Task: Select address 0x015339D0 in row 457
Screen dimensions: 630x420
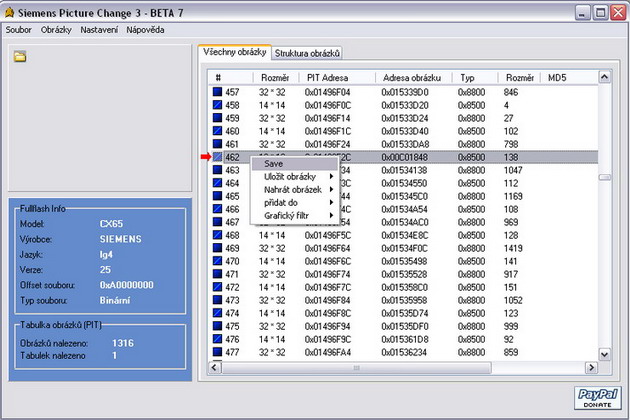Action: pos(405,92)
